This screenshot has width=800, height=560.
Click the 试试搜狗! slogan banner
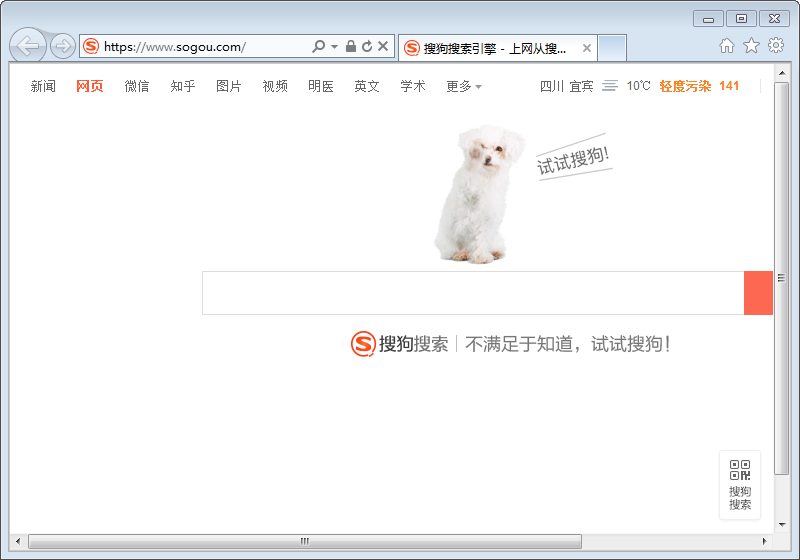coord(573,158)
